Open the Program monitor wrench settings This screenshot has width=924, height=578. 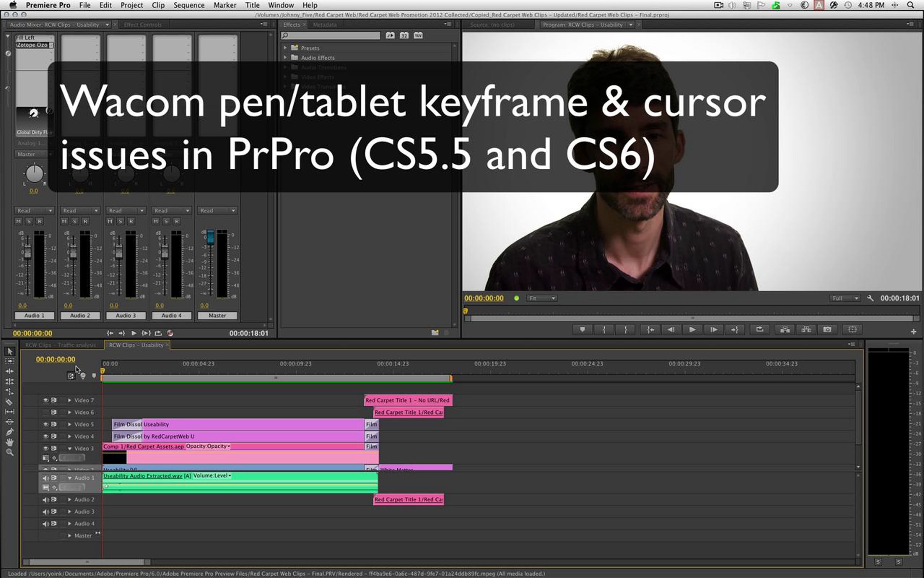tap(870, 298)
